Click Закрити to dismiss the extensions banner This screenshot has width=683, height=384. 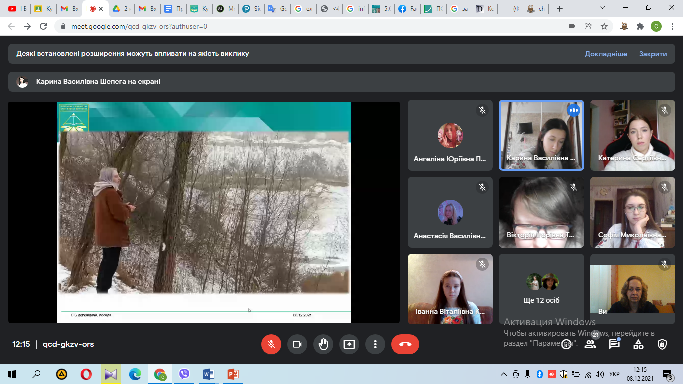coord(653,54)
